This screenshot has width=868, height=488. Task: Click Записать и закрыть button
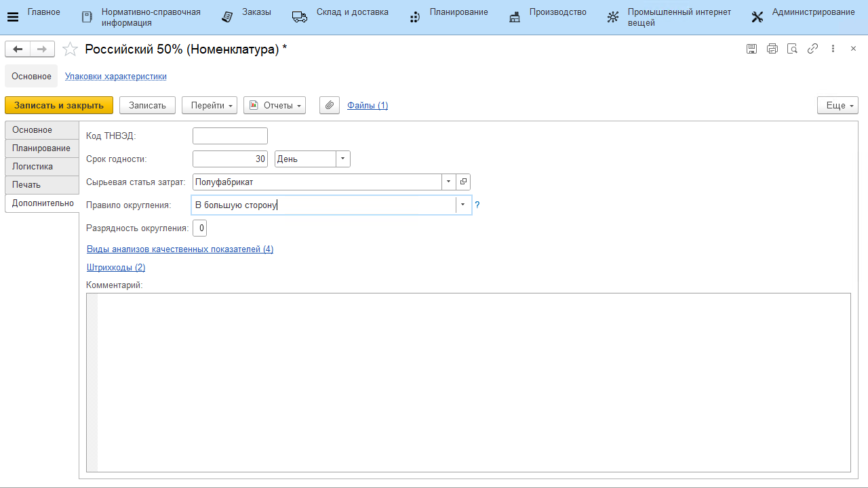(59, 105)
